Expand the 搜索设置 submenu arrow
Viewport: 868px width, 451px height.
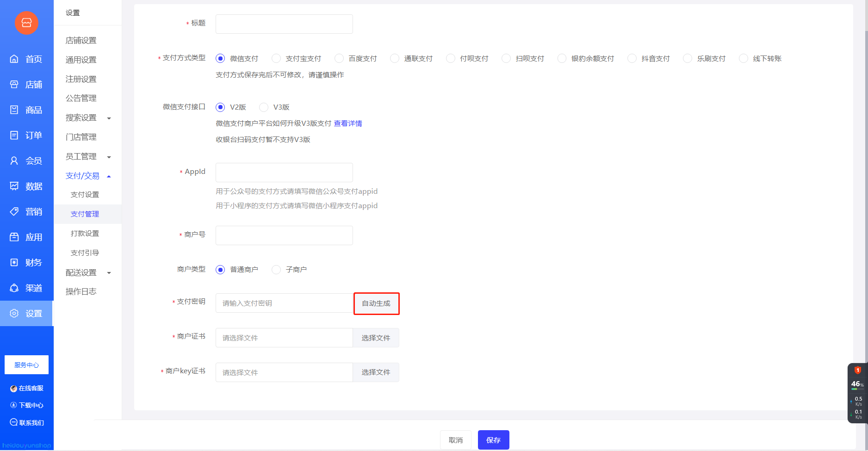pyautogui.click(x=109, y=118)
